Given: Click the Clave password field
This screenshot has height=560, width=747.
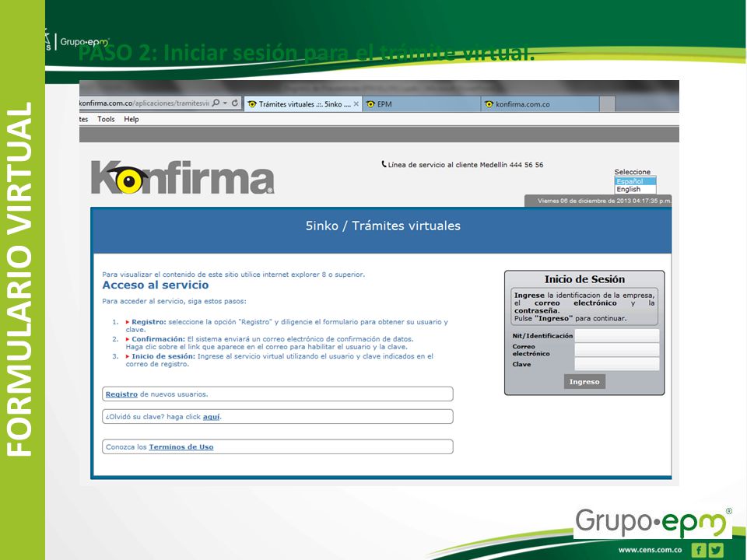Looking at the screenshot, I should (617, 364).
